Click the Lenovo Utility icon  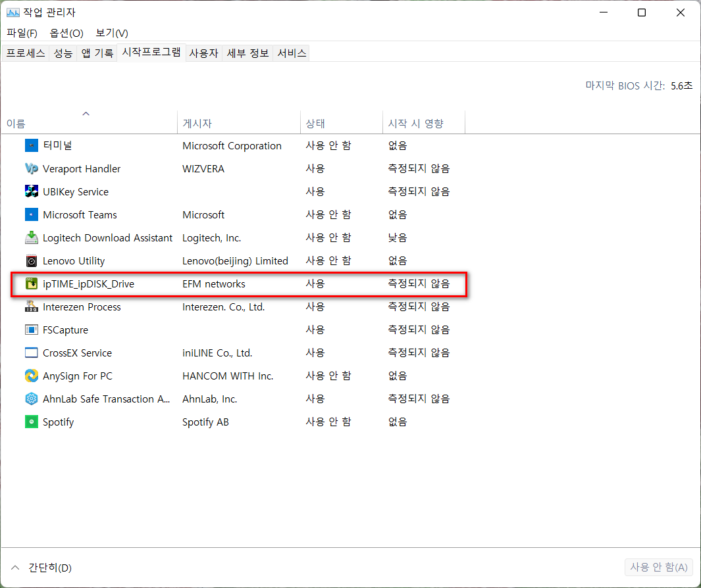pyautogui.click(x=32, y=261)
